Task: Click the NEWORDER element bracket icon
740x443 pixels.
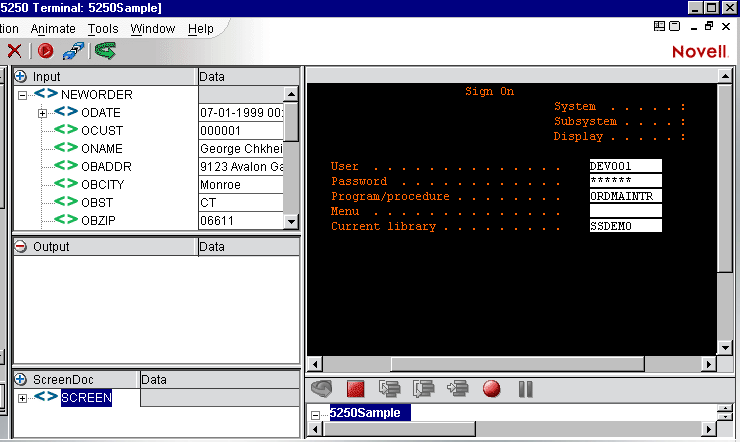Action: pos(46,94)
